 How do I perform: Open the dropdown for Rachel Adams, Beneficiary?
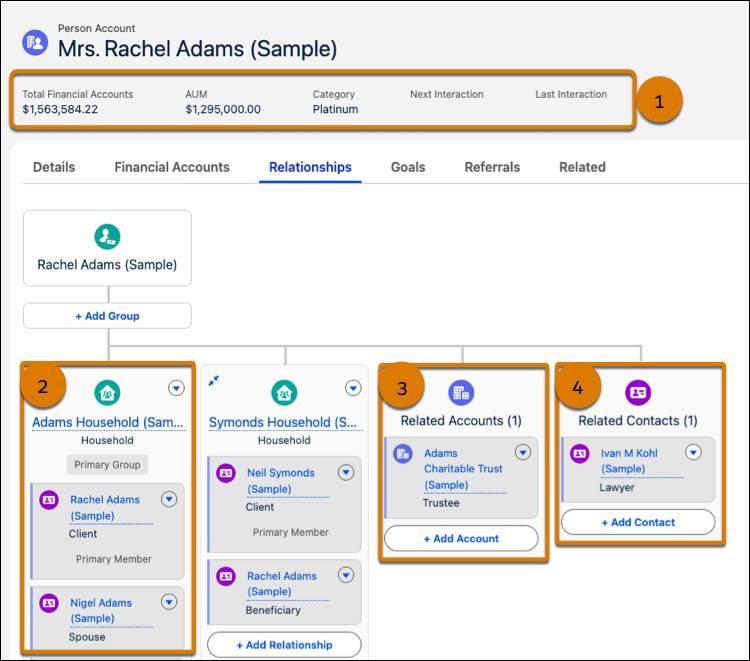point(346,574)
